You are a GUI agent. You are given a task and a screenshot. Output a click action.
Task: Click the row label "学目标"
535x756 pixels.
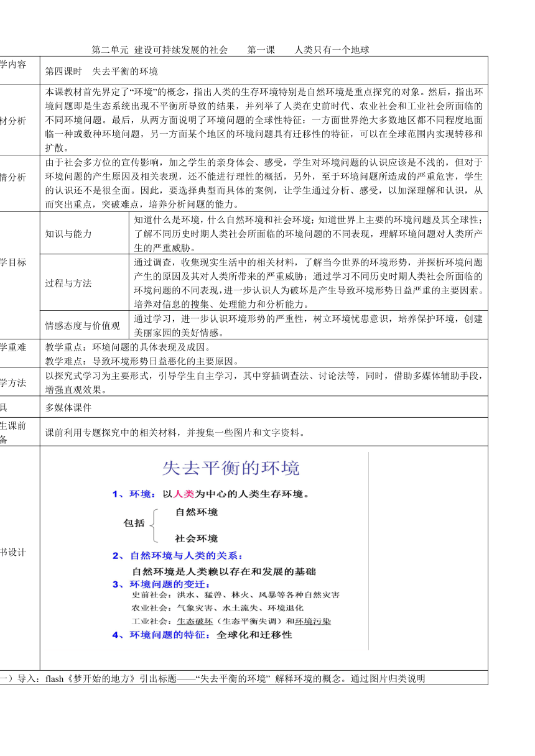pyautogui.click(x=13, y=262)
